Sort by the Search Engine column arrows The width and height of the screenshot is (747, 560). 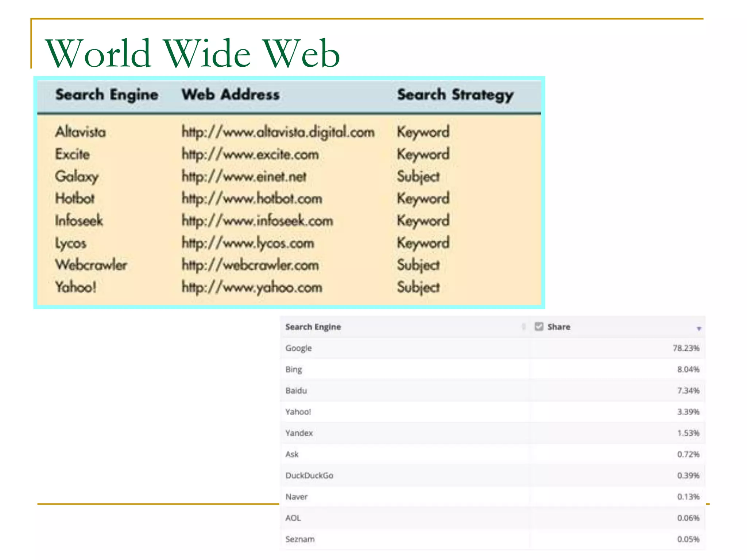tap(523, 326)
